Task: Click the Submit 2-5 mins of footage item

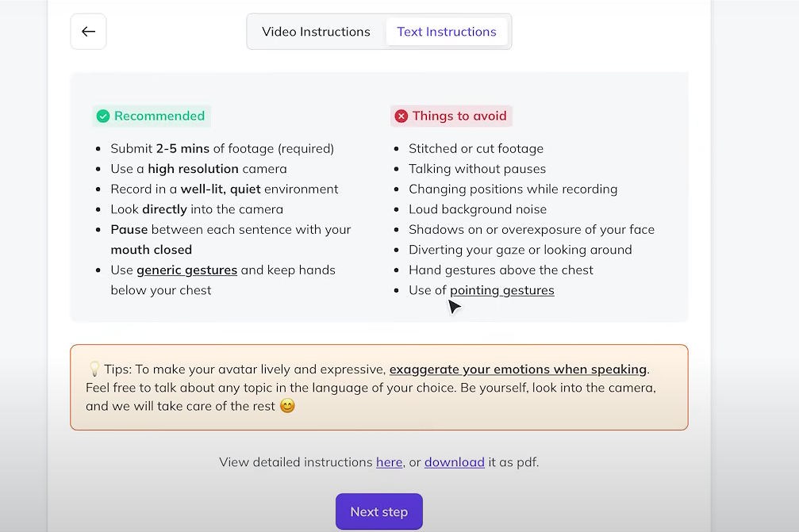Action: click(222, 148)
